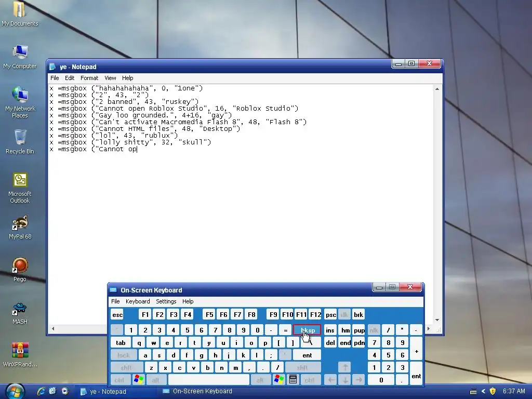Open the My Documents desktop icon
The height and width of the screenshot is (399, 532).
pos(20,14)
